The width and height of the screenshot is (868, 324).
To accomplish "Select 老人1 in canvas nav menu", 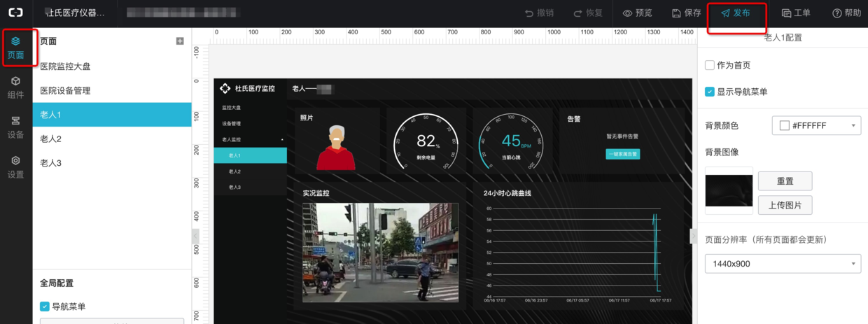I will [x=251, y=155].
